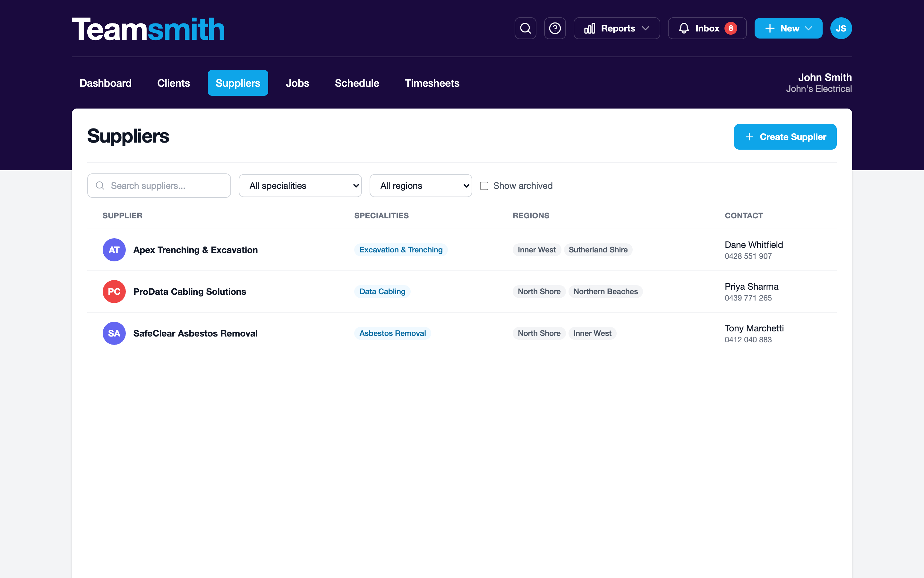Screen dimensions: 924x578
Task: Open SafeClear Asbestos Removal supplier
Action: [195, 333]
